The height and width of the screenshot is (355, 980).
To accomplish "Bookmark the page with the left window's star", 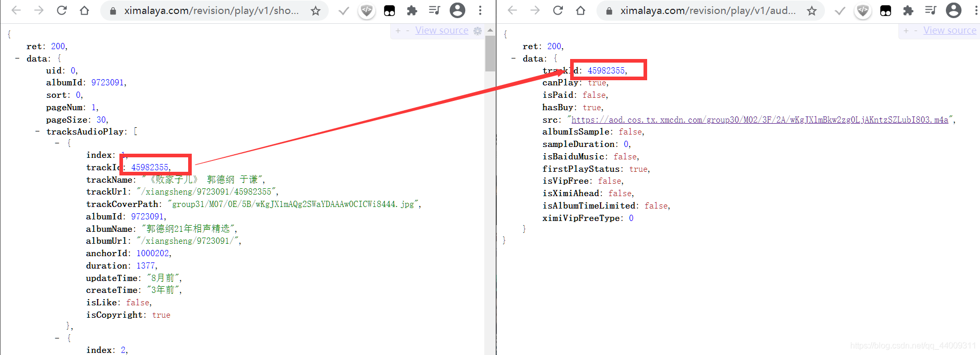I will click(x=315, y=10).
